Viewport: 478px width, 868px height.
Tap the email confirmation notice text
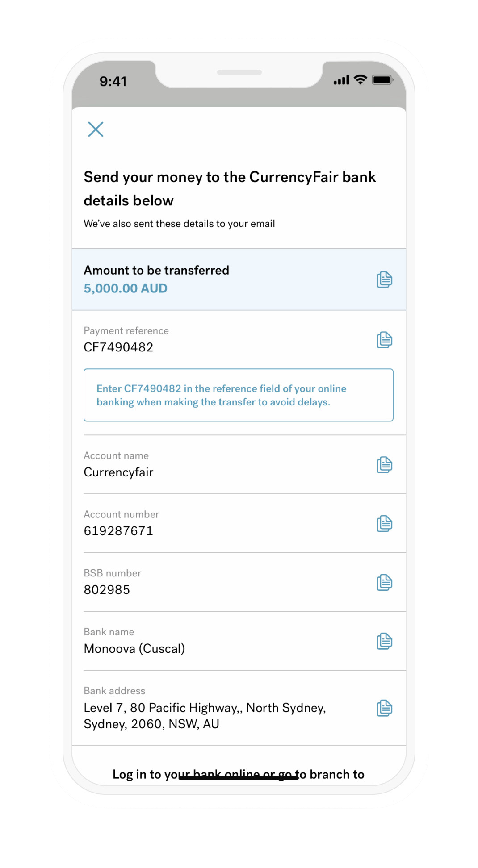180,224
